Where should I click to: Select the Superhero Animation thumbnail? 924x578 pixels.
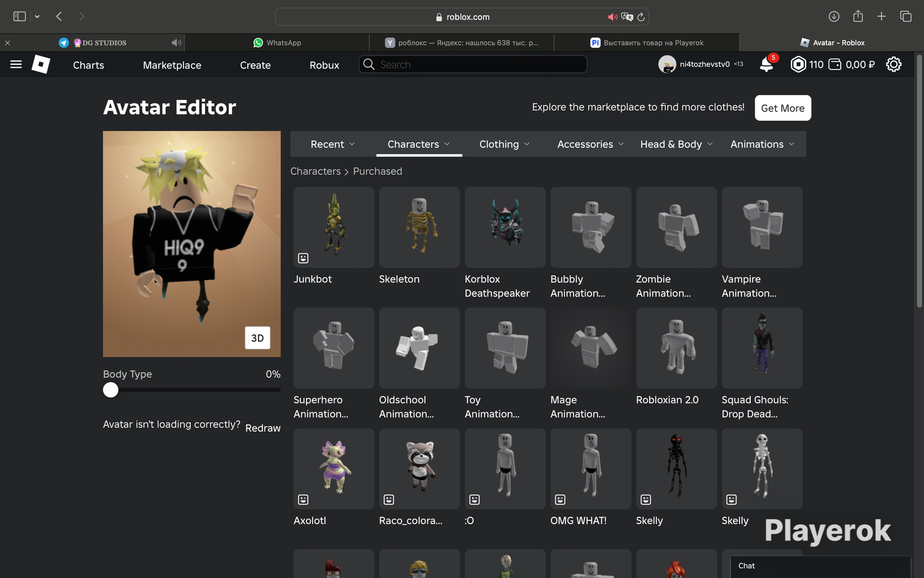click(334, 348)
